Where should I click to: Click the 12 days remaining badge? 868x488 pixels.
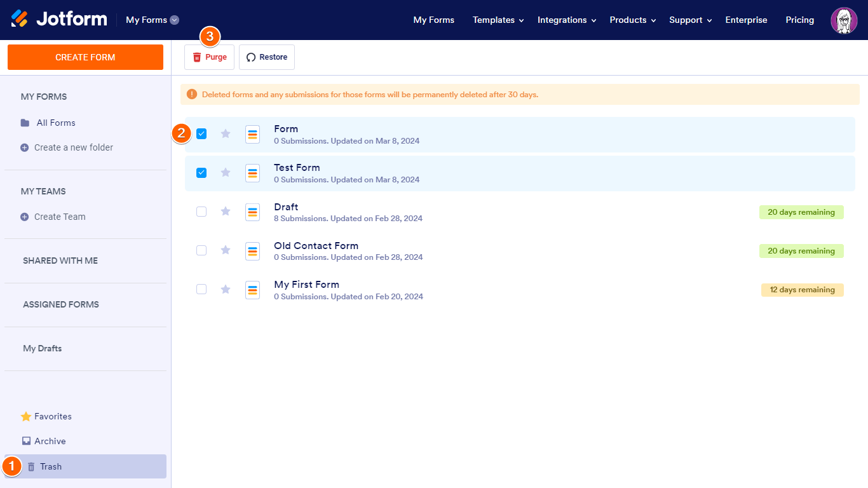pos(802,290)
